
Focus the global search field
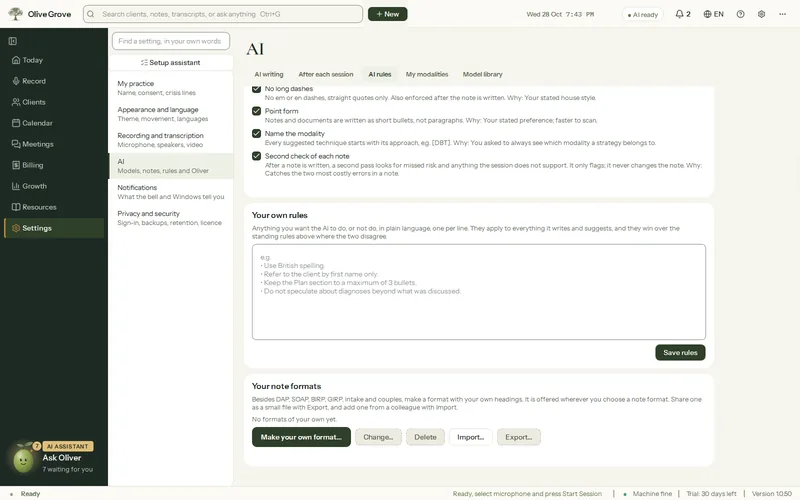pos(223,14)
